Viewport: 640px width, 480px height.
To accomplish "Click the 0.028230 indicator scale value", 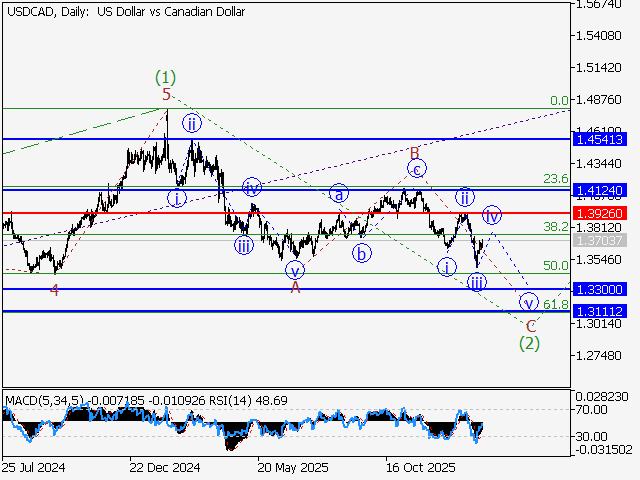I will [602, 397].
